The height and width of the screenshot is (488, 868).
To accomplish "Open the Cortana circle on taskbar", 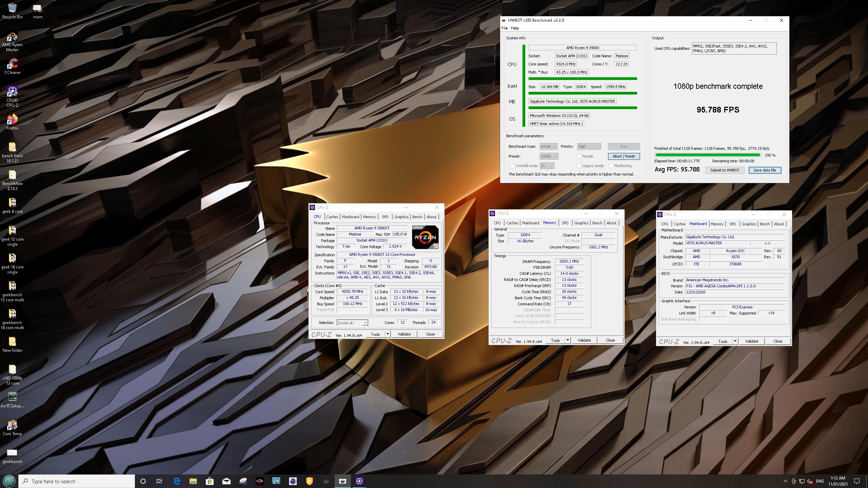I will tap(143, 481).
